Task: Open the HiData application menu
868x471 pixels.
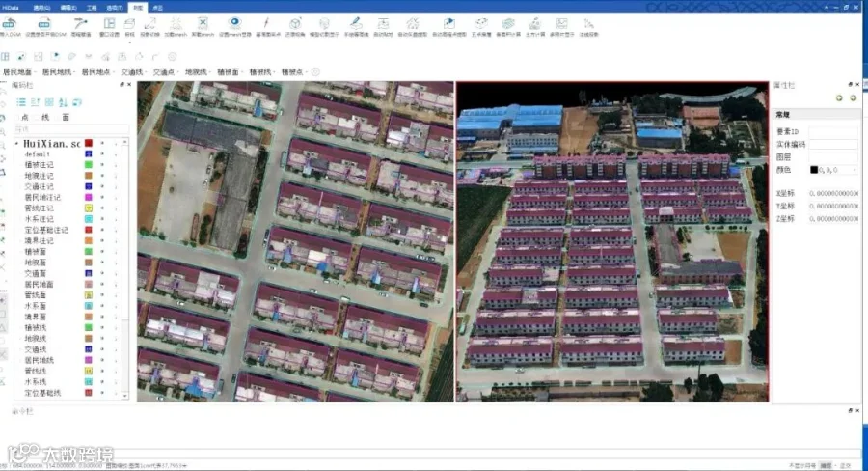Action: pos(10,8)
